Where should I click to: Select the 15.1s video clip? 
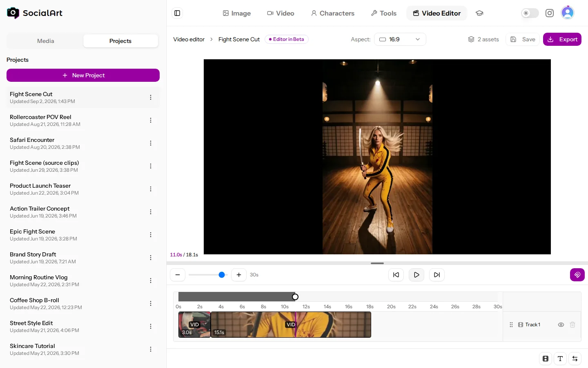tap(291, 325)
